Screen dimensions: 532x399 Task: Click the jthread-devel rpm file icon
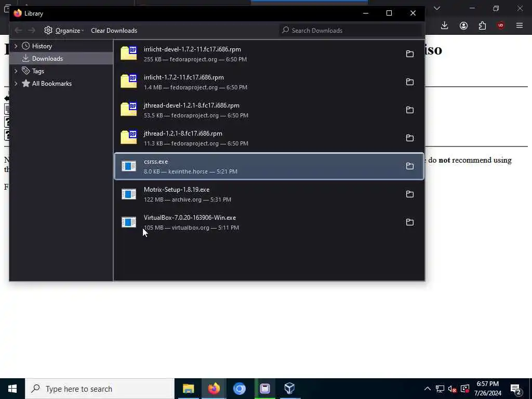[x=129, y=109]
